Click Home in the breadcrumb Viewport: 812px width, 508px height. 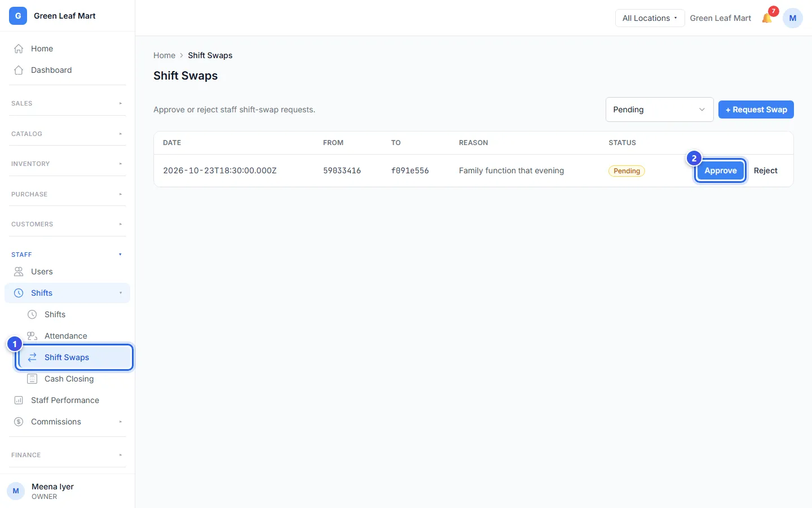(164, 55)
